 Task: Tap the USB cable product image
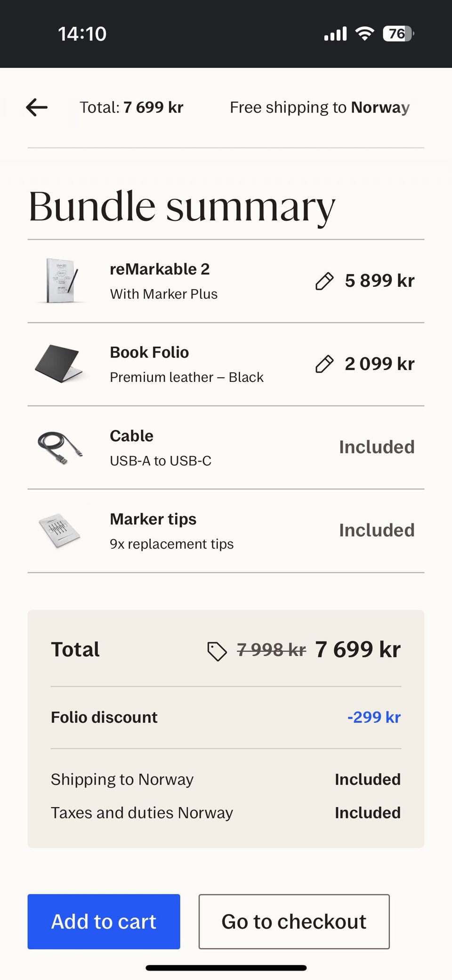coord(60,447)
